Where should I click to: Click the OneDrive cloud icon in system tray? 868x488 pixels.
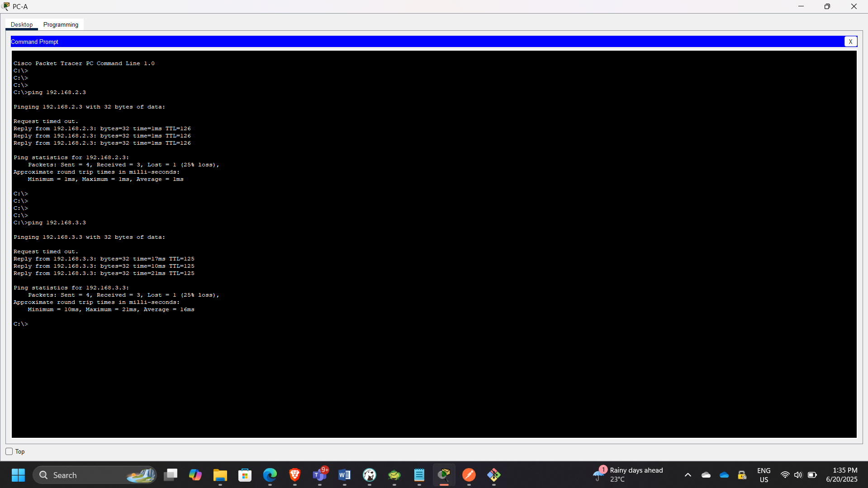pos(724,475)
